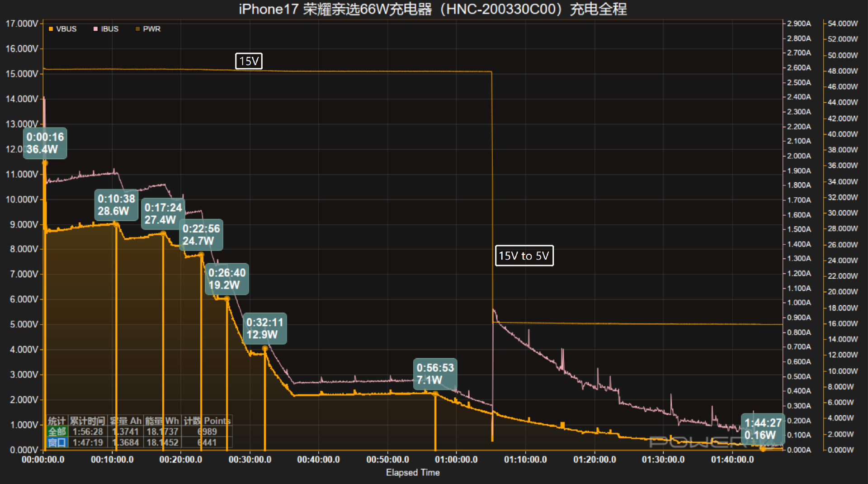Select the 1:44:27 0.16W end marker
Screen dimensions: 868x484
click(x=763, y=429)
